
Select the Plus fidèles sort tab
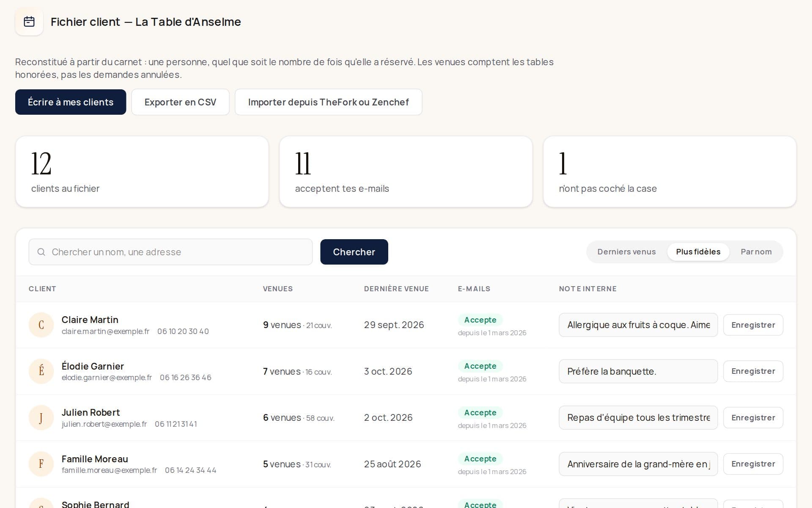698,252
